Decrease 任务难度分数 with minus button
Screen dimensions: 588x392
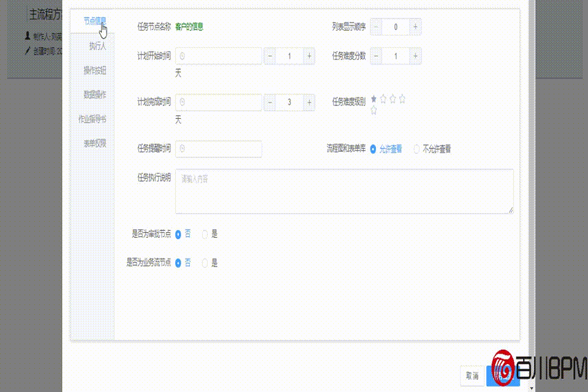[x=375, y=56]
